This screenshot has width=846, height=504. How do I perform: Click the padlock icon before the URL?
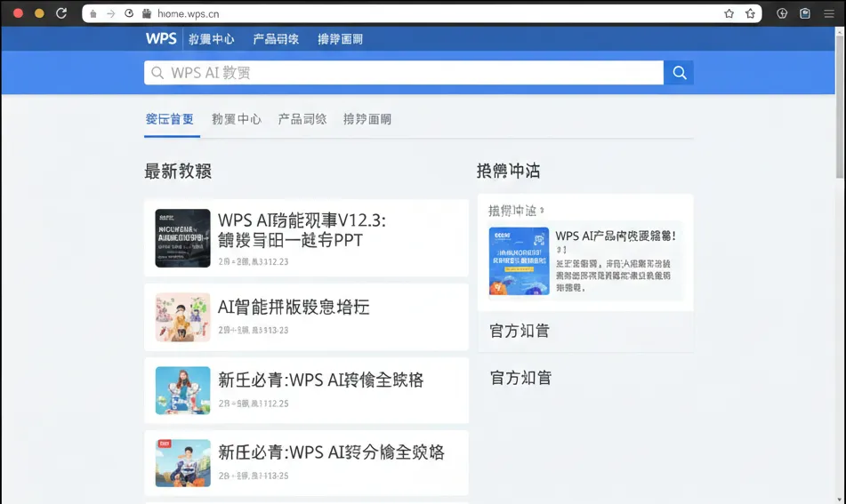(145, 13)
